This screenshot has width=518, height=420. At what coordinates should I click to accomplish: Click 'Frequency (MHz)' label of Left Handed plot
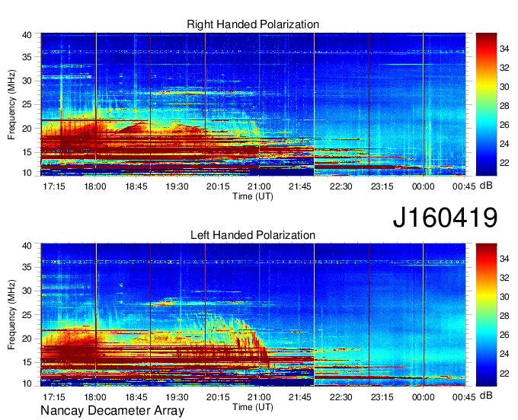11,315
